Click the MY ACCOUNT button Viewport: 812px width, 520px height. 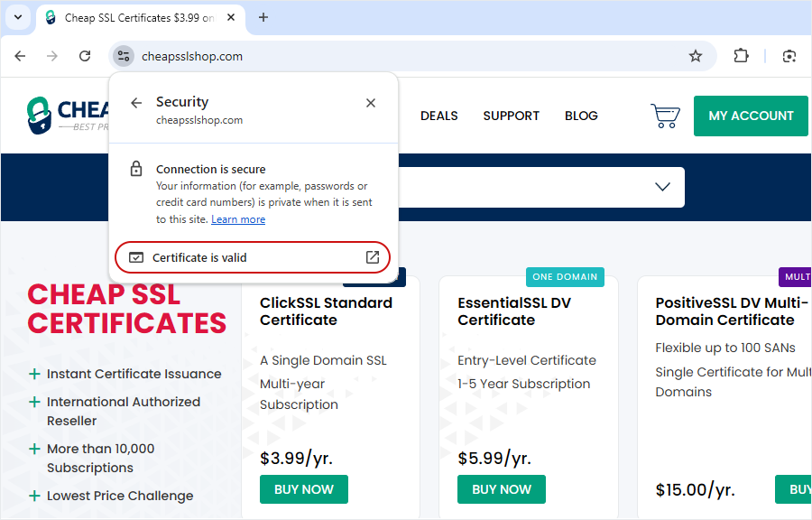[751, 116]
